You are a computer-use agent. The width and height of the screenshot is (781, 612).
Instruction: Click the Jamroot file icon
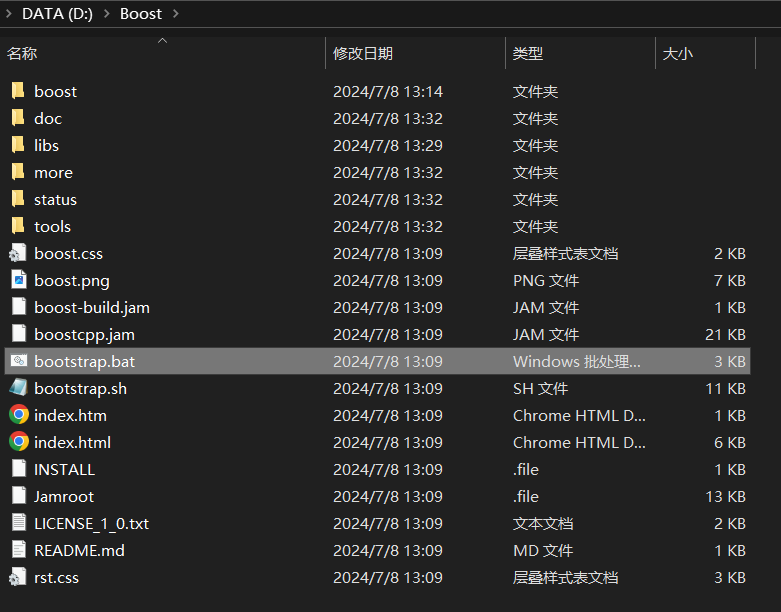point(19,495)
